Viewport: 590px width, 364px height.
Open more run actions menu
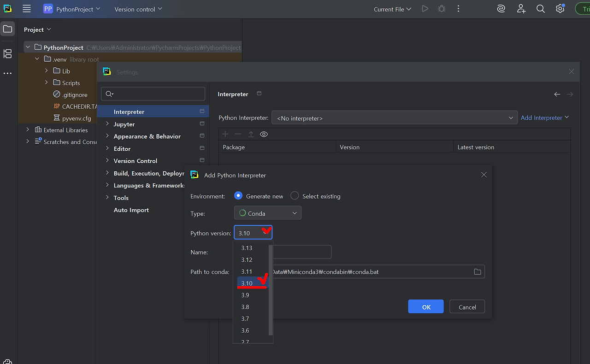point(458,9)
